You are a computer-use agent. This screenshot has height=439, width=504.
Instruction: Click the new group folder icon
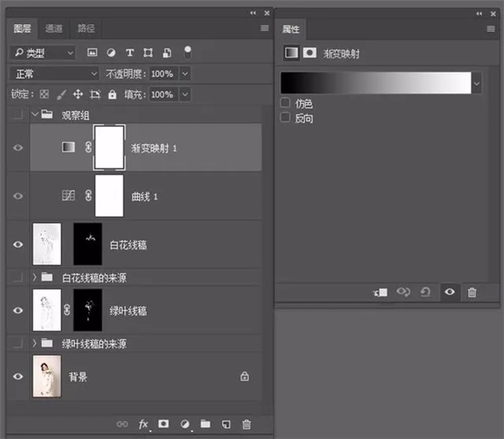(205, 424)
